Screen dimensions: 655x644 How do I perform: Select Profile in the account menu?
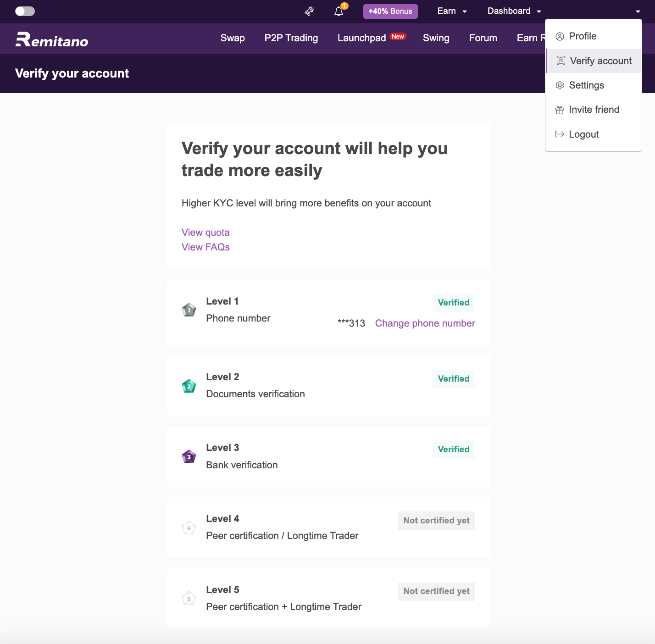coord(594,36)
